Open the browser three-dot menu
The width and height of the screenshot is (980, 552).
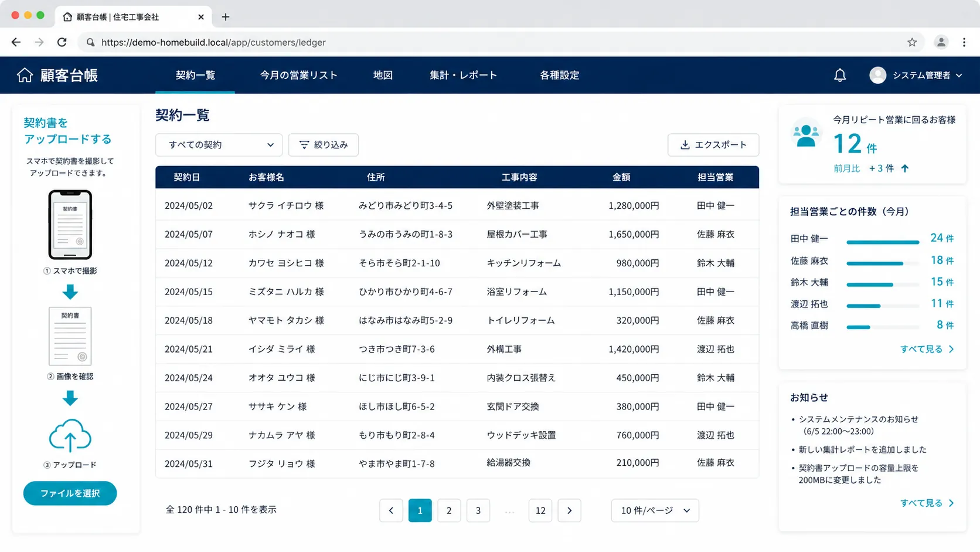click(964, 42)
